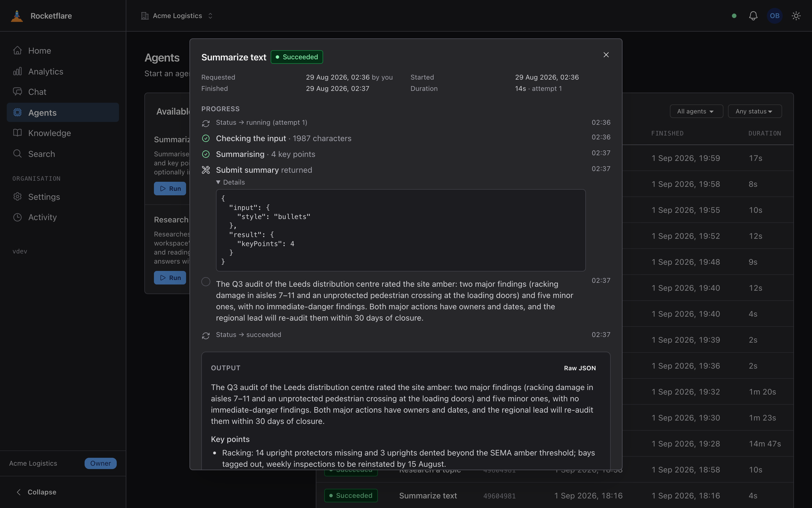812x508 pixels.
Task: Click the Succeeded status badge in dialog
Action: pos(297,57)
